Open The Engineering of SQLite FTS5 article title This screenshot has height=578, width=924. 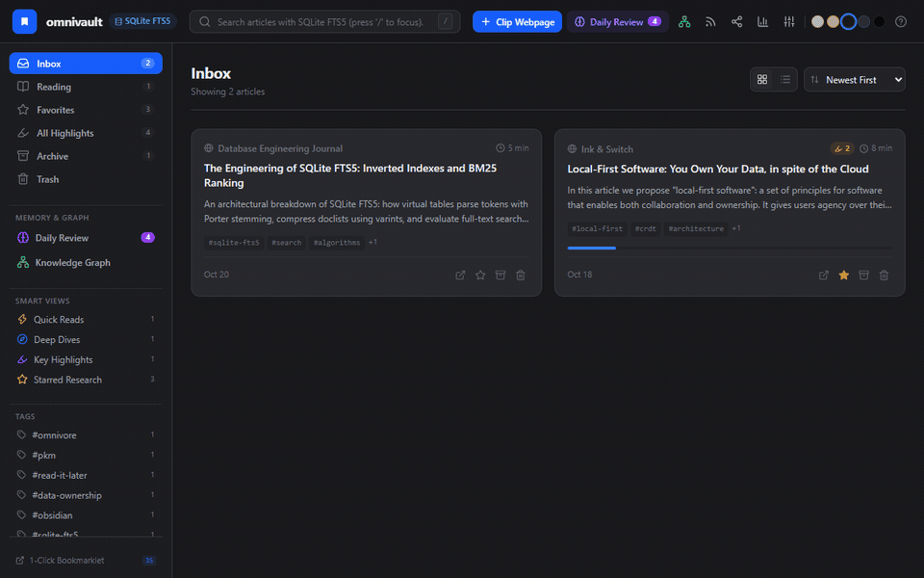click(x=350, y=175)
